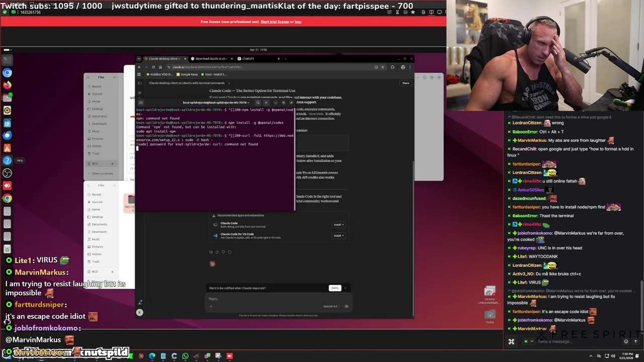
Task: Click download apps icon in Claude sidebar
Action: [x=139, y=303]
